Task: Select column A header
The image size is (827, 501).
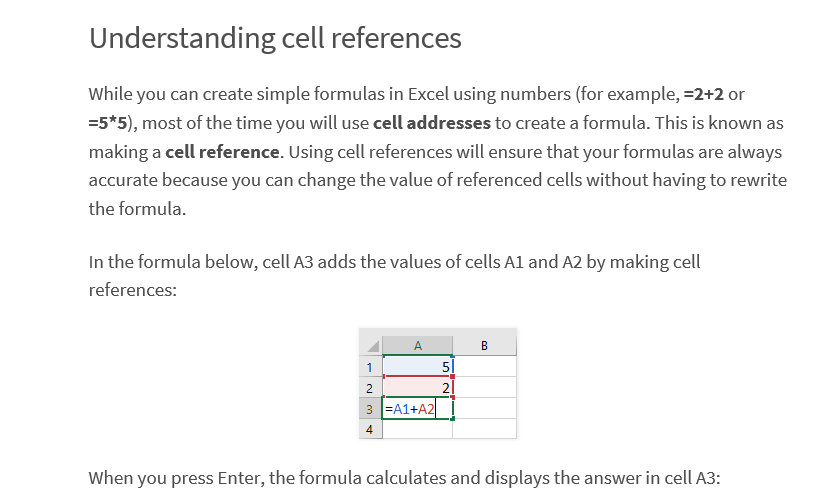Action: pyautogui.click(x=417, y=345)
